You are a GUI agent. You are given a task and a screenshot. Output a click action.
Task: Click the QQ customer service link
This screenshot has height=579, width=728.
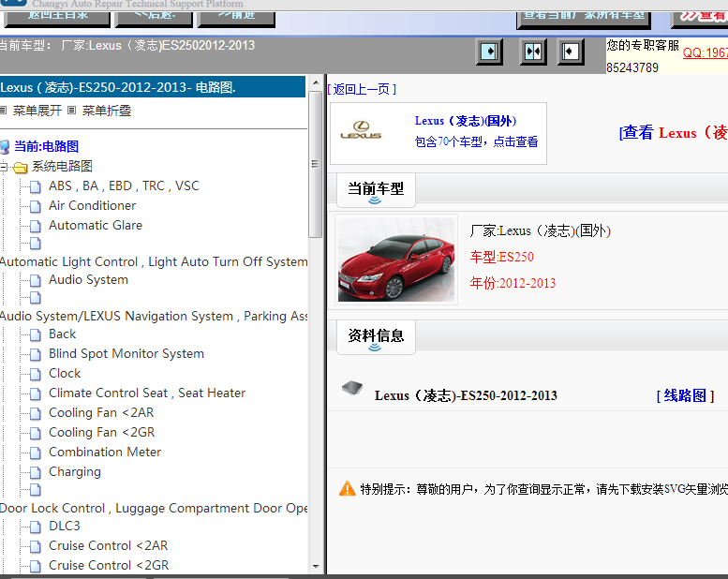(706, 52)
